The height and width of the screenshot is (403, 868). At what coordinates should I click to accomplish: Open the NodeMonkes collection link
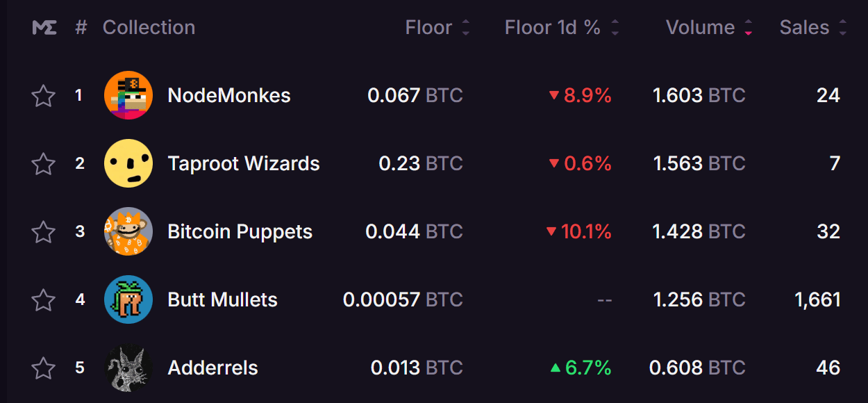229,95
